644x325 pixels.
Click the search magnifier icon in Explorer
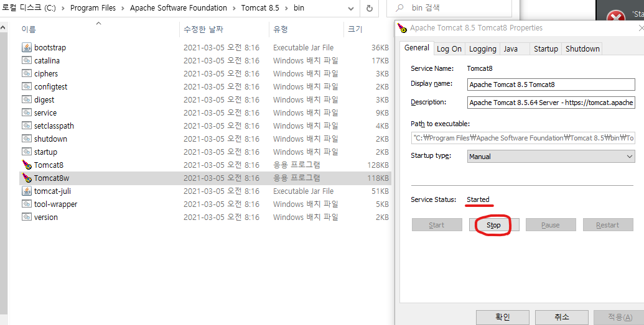pyautogui.click(x=399, y=8)
